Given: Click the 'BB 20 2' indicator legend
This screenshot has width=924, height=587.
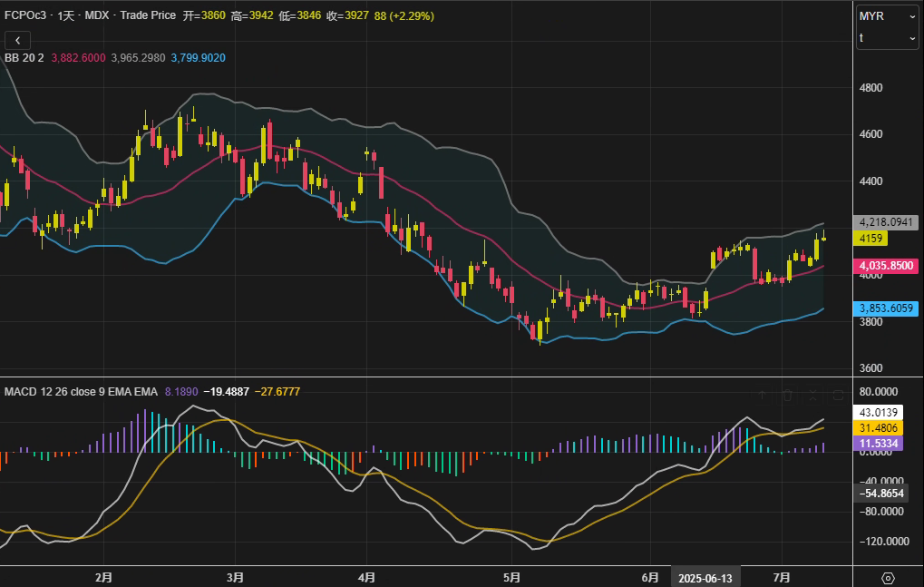Looking at the screenshot, I should click(24, 58).
